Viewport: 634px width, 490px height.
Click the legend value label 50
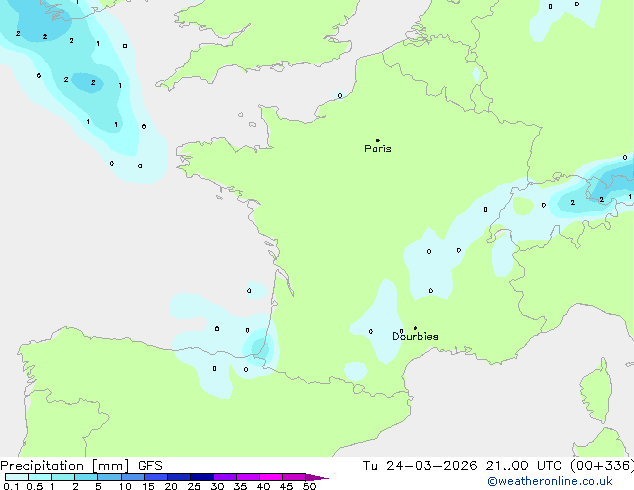tap(309, 486)
